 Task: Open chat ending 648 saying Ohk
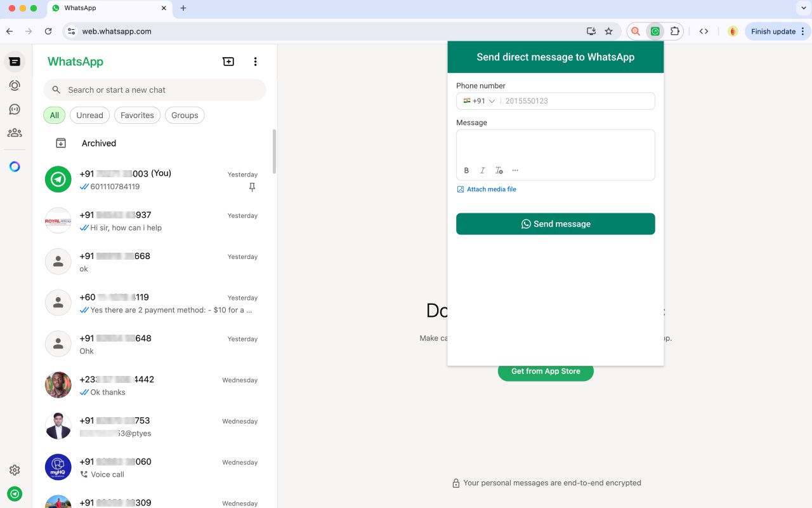point(155,344)
